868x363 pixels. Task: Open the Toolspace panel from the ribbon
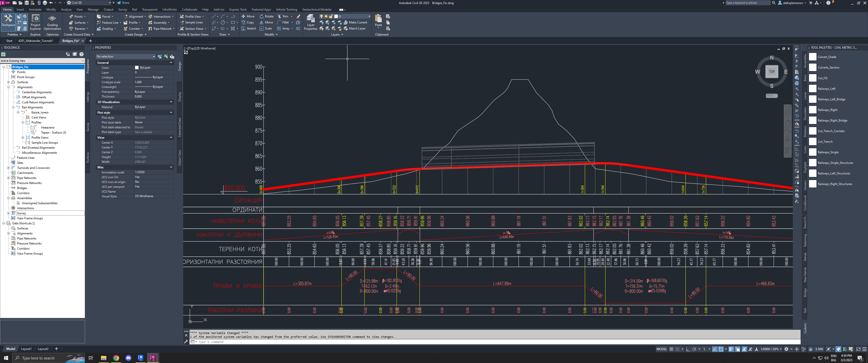[8, 22]
